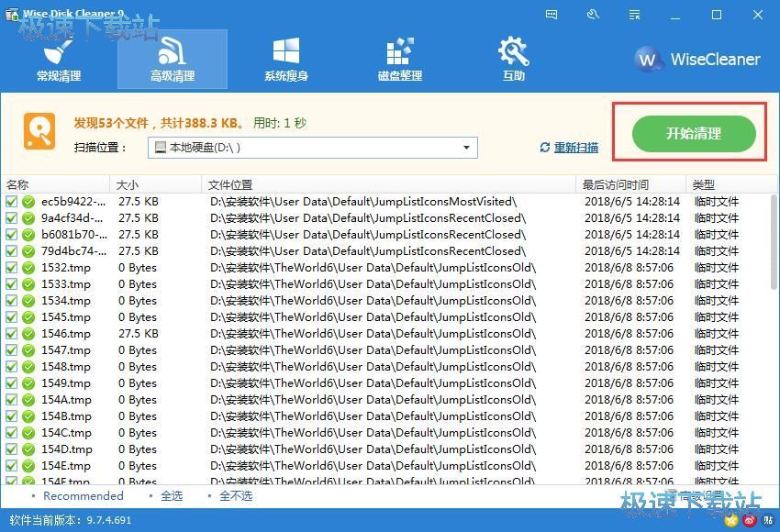Click green status icon for 1549.tmp row
This screenshot has height=532, width=780.
(28, 383)
